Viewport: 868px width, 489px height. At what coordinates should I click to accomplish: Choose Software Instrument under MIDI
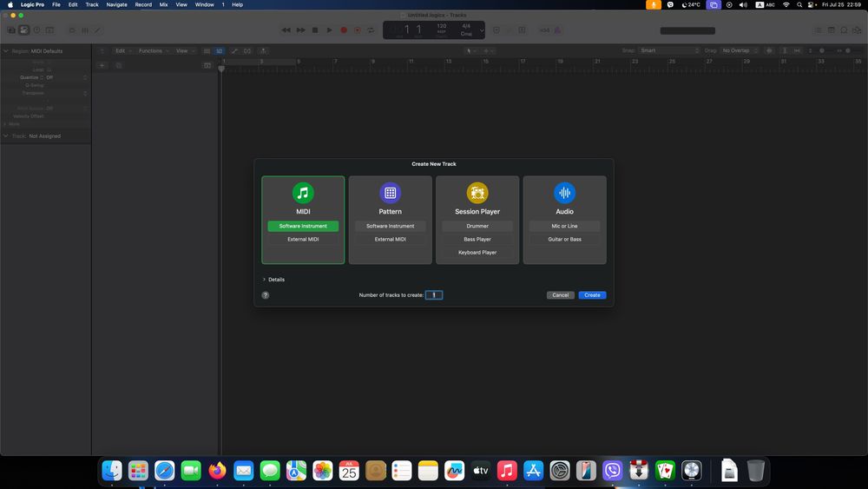303,226
